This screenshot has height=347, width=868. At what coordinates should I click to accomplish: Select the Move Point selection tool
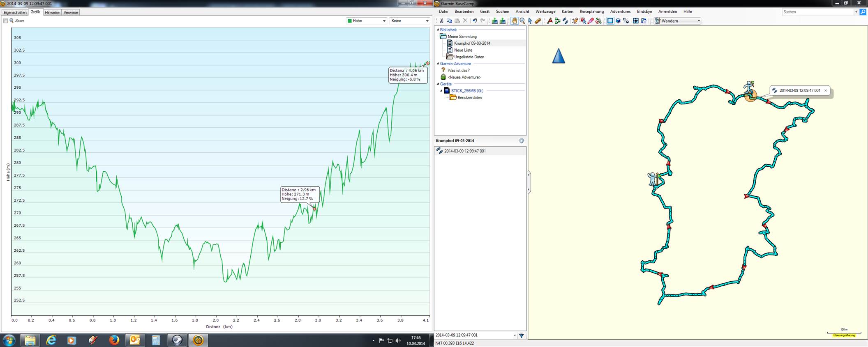(583, 21)
